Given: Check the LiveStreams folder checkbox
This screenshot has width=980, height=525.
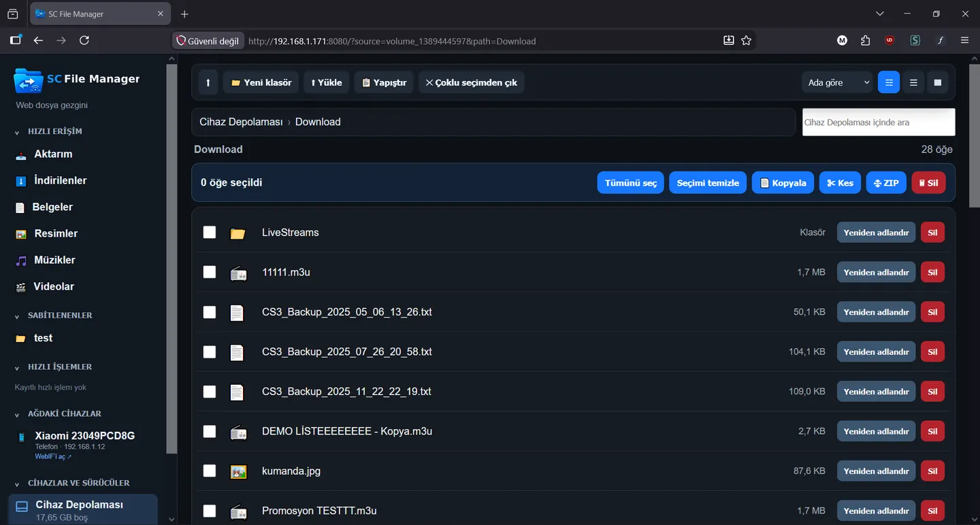Looking at the screenshot, I should click(x=210, y=233).
